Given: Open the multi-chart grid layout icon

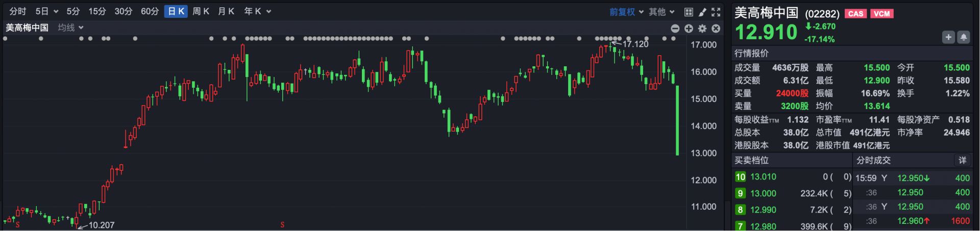Looking at the screenshot, I should (689, 12).
